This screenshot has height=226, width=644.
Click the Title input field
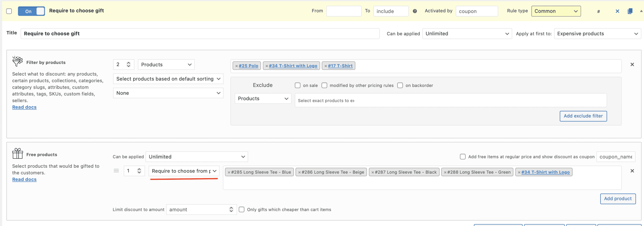click(200, 34)
